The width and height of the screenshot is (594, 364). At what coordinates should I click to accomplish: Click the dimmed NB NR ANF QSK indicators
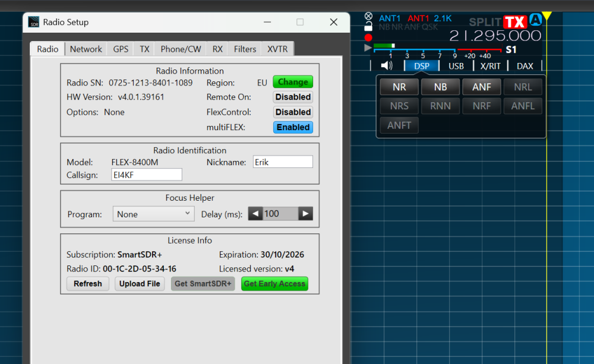[x=408, y=27]
